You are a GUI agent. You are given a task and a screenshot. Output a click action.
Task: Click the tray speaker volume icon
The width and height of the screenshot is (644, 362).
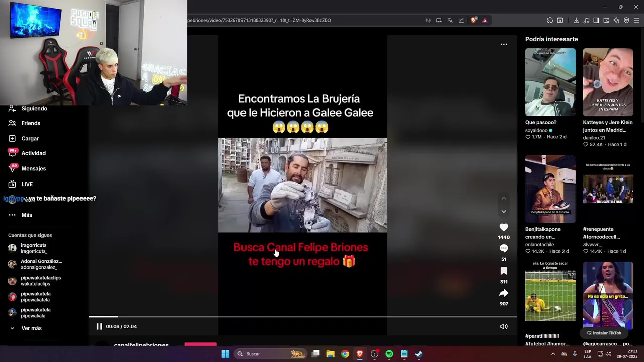tap(608, 354)
